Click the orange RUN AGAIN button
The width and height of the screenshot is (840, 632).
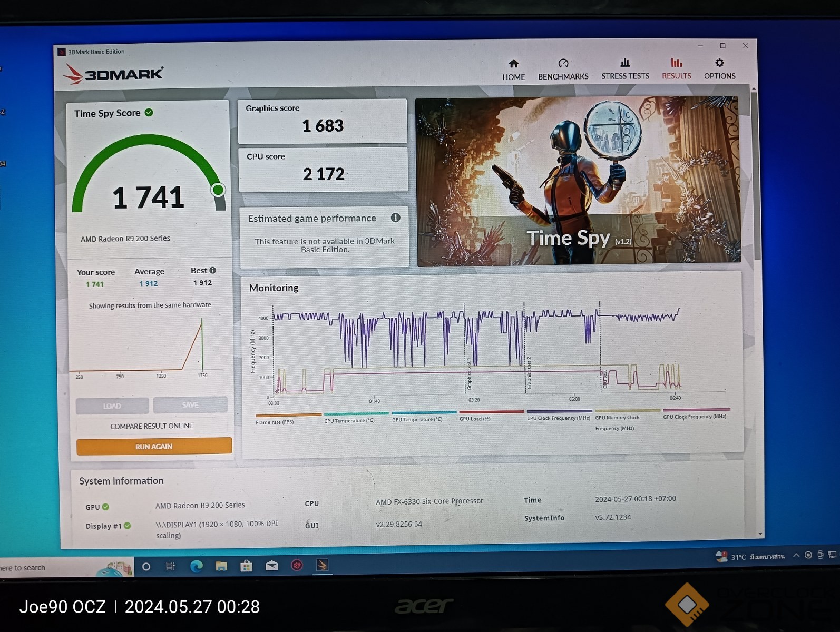coord(154,446)
